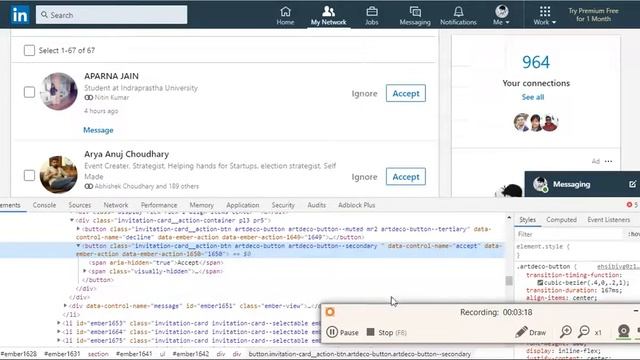Collapse the invitation-card__action-container div node
The height and width of the screenshot is (360, 640).
coord(72,220)
